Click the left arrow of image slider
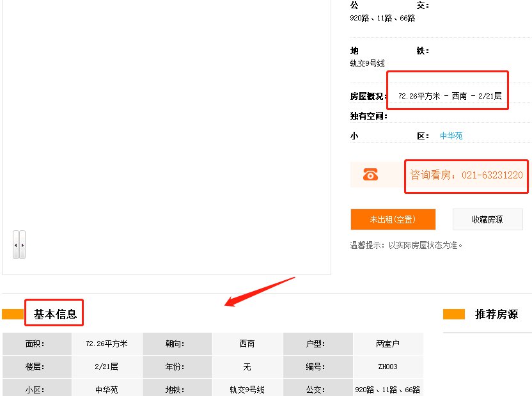This screenshot has width=532, height=396. tap(16, 245)
